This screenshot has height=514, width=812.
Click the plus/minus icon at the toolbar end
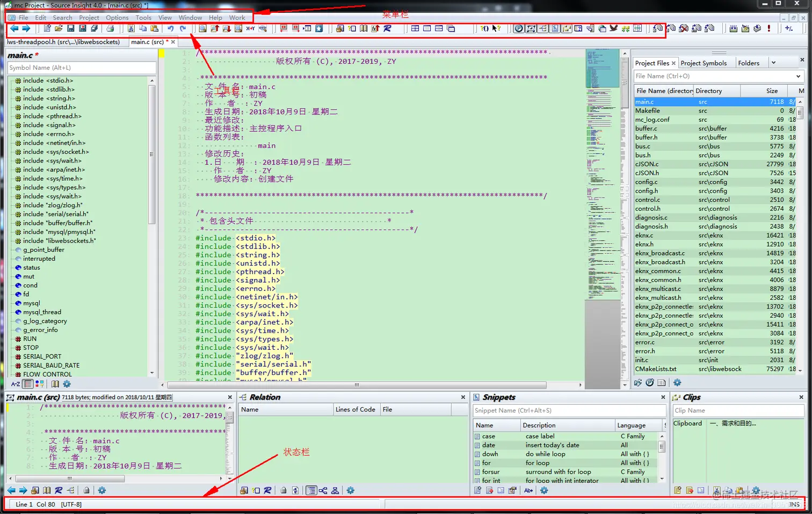(x=789, y=28)
